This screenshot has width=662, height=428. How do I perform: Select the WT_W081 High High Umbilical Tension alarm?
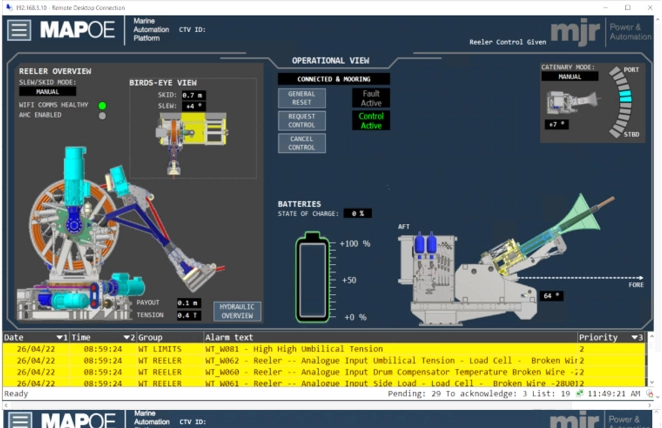(x=324, y=349)
